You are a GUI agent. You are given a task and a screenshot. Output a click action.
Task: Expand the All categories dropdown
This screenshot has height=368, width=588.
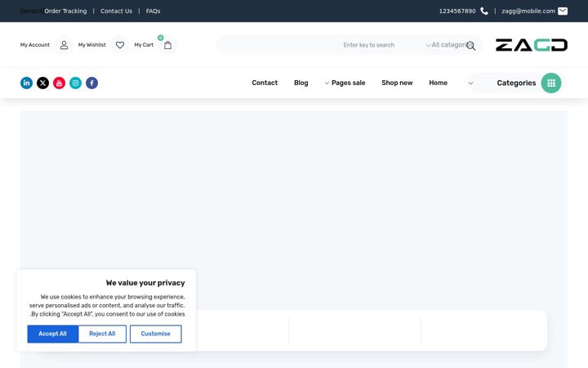click(448, 45)
